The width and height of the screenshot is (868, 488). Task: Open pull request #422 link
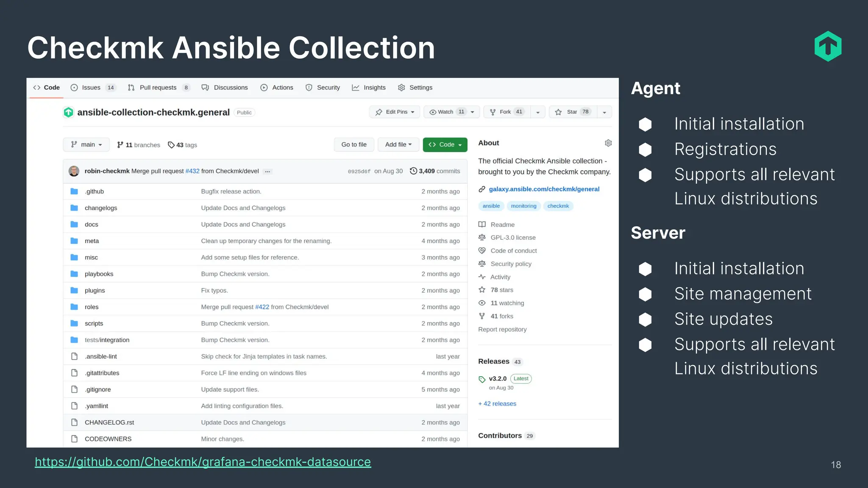262,307
